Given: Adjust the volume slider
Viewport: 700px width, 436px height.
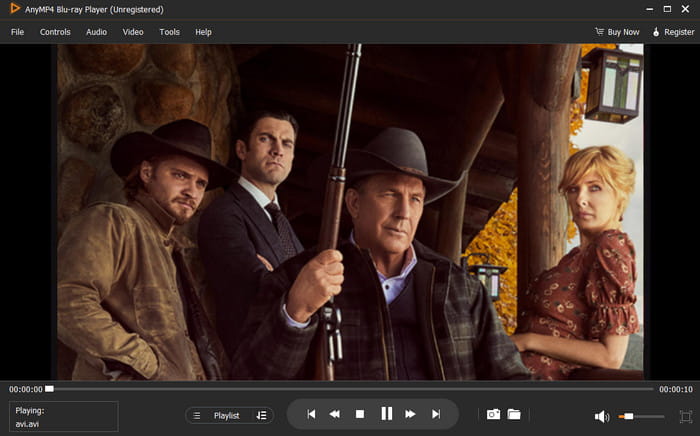Looking at the screenshot, I should pyautogui.click(x=641, y=416).
